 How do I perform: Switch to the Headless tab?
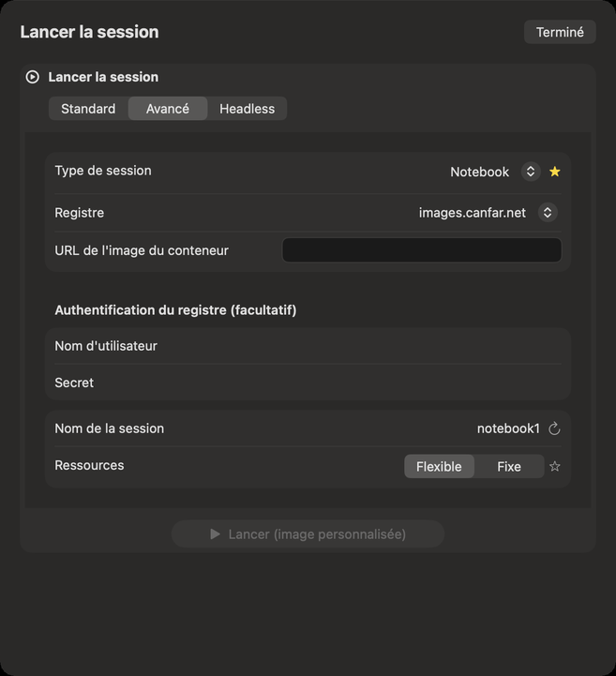click(247, 109)
